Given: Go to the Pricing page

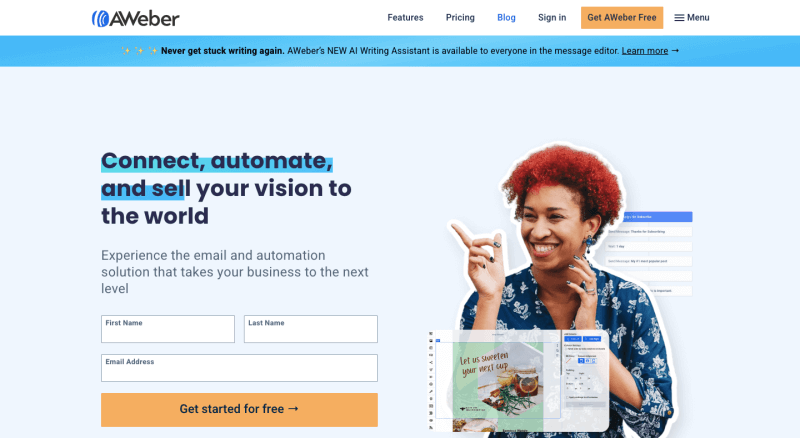Looking at the screenshot, I should pyautogui.click(x=460, y=17).
